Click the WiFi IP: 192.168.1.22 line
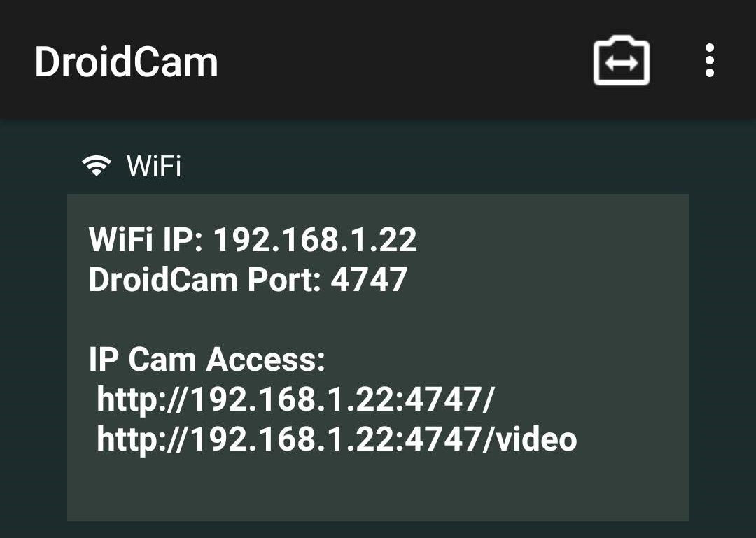The image size is (756, 538). pos(253,239)
